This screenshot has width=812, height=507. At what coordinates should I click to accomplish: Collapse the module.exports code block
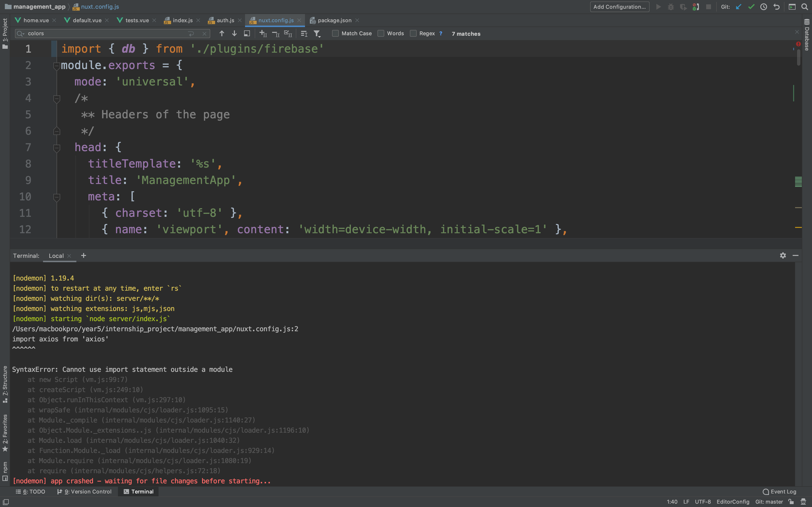click(x=57, y=66)
